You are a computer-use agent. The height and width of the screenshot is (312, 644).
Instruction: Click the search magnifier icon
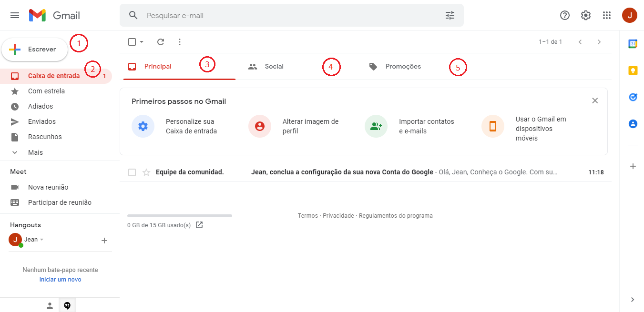click(x=133, y=15)
